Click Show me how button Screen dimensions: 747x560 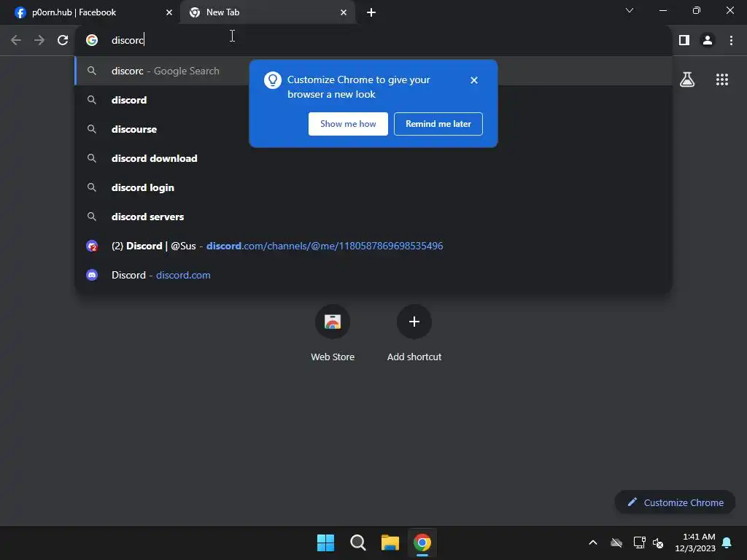348,124
